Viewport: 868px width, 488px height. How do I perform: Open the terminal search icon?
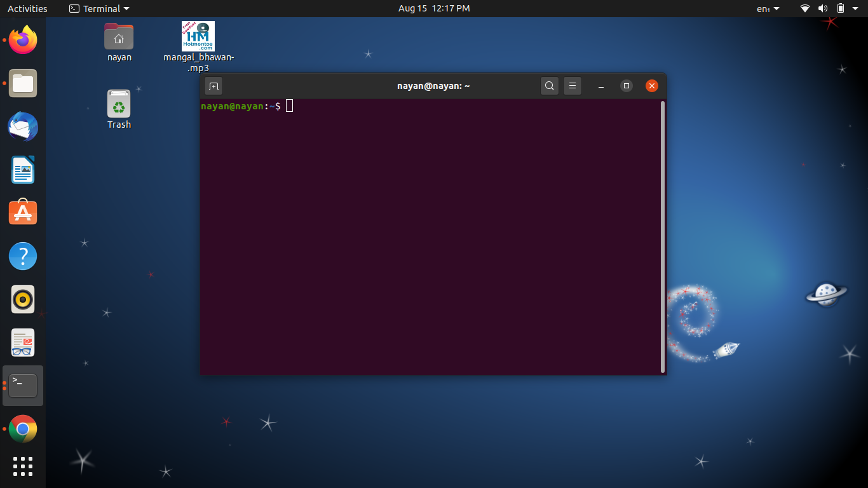549,85
